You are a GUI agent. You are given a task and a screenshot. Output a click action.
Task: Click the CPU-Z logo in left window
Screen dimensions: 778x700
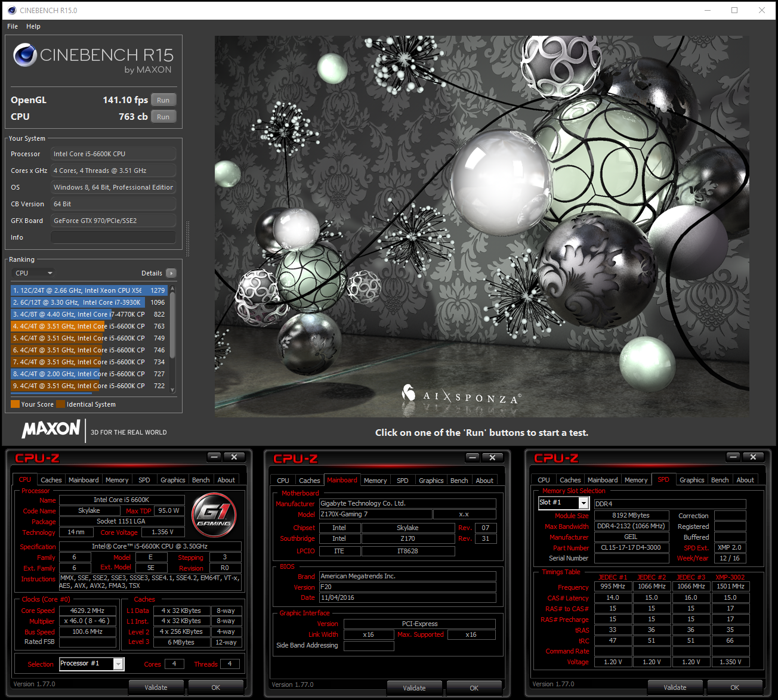37,458
